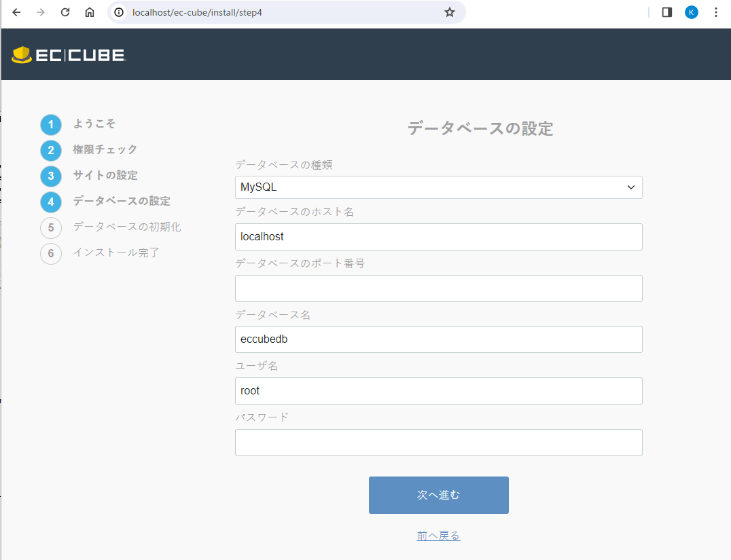The image size is (731, 560).
Task: Click the browser back arrow
Action: (x=16, y=12)
